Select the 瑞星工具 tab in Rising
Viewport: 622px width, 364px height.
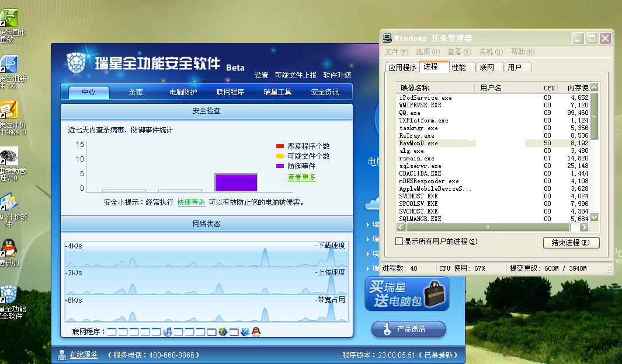click(277, 92)
